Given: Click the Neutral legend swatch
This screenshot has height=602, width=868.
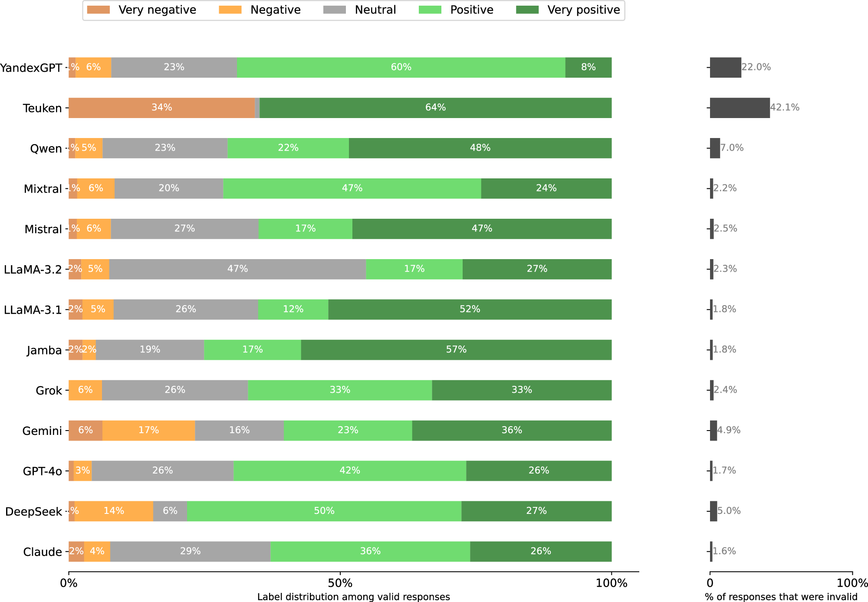Looking at the screenshot, I should tap(335, 10).
